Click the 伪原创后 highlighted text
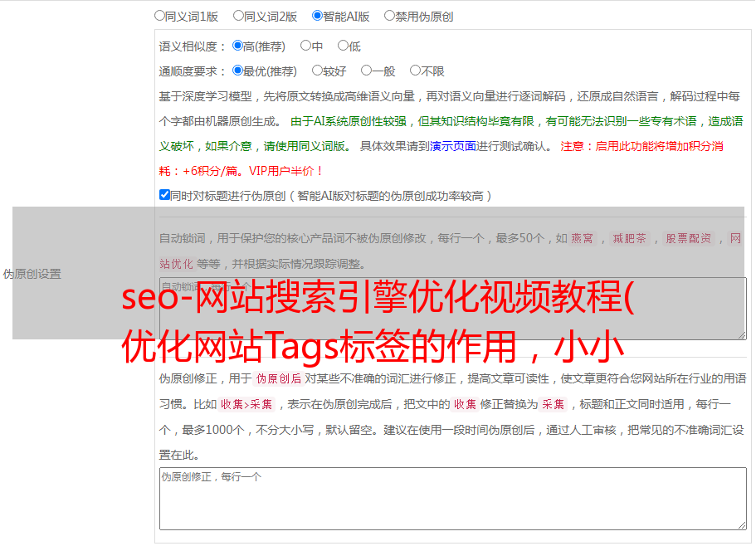Viewport: 756px width, 546px height. tap(279, 378)
